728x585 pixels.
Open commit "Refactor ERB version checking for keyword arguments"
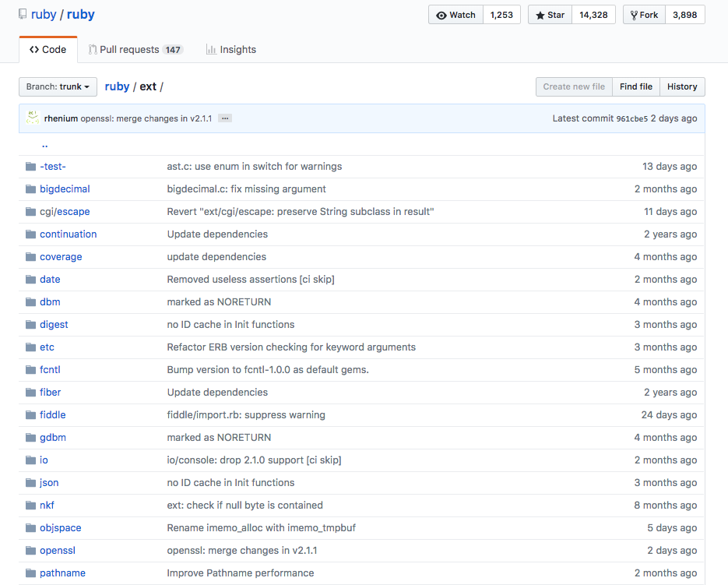pos(291,347)
